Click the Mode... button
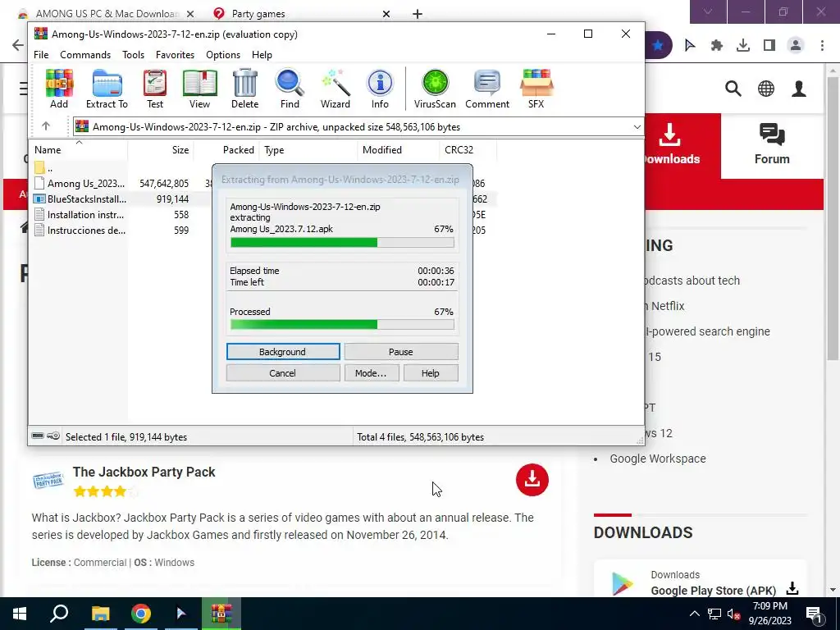This screenshot has width=840, height=630. (x=371, y=373)
